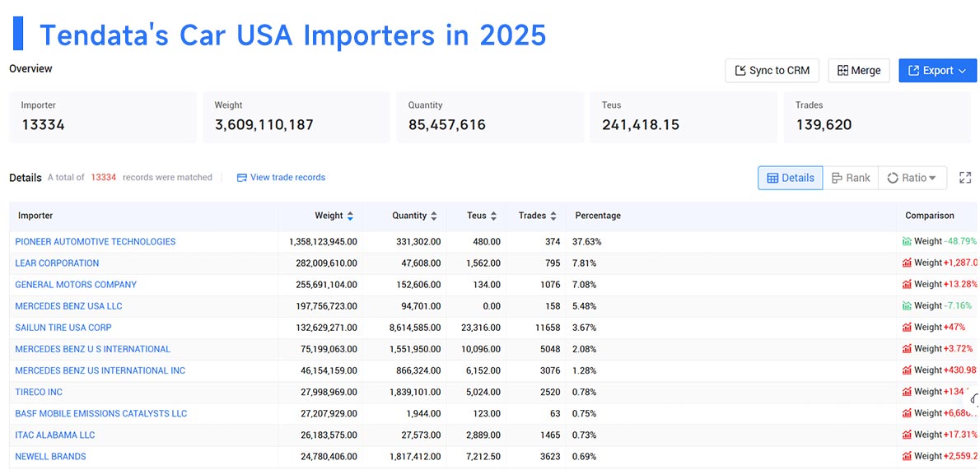The width and height of the screenshot is (980, 470).
Task: Switch to the Details view tab
Action: tap(790, 178)
